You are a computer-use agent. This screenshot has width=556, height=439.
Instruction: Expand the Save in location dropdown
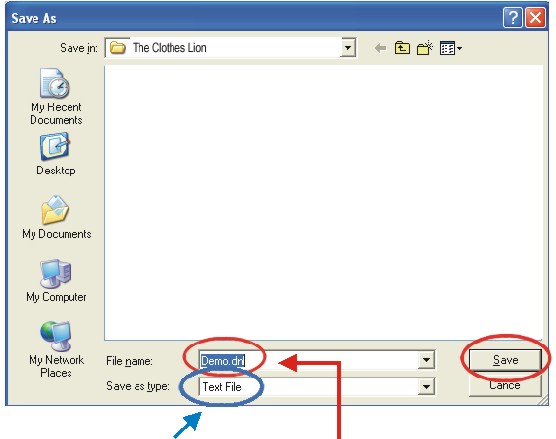(348, 48)
